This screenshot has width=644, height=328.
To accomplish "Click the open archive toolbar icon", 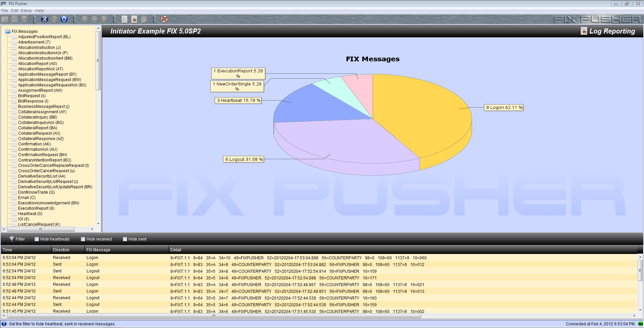I will pyautogui.click(x=14, y=19).
